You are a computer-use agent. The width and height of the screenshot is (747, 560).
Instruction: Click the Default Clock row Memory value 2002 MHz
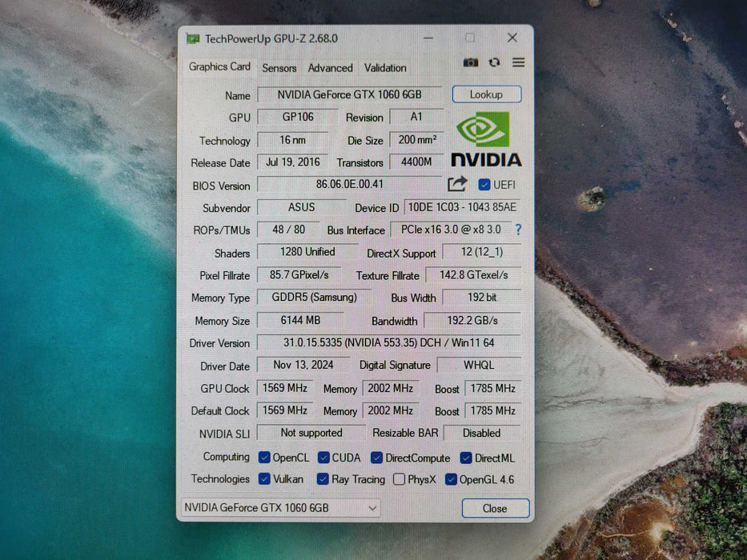pyautogui.click(x=390, y=410)
